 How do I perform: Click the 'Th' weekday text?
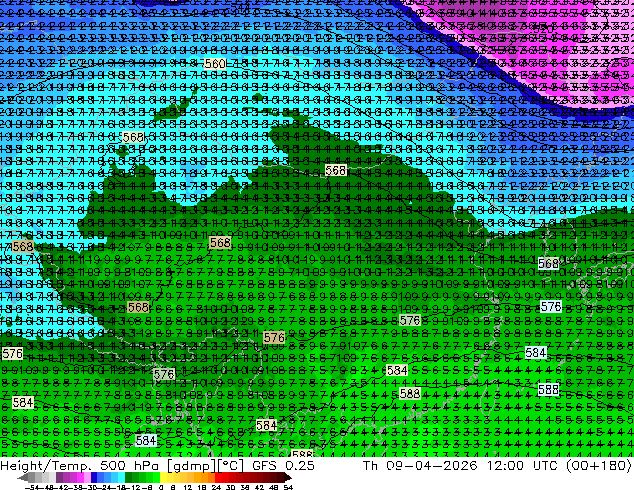click(370, 465)
